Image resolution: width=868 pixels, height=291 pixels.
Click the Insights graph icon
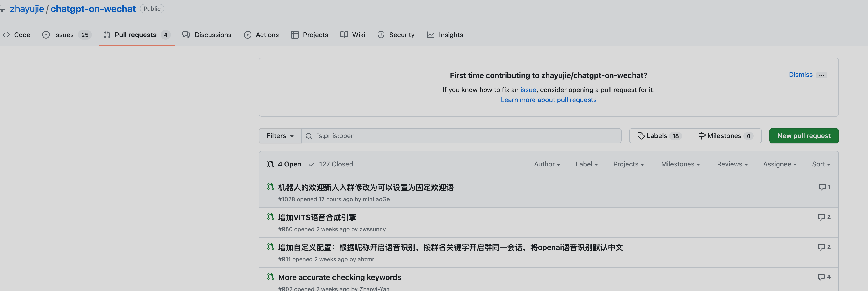pos(431,35)
